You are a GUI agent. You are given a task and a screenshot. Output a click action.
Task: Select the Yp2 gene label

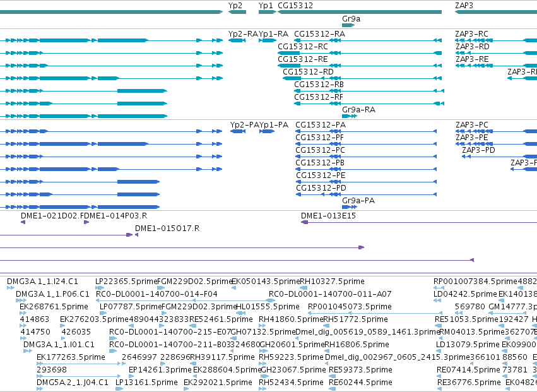coord(235,6)
